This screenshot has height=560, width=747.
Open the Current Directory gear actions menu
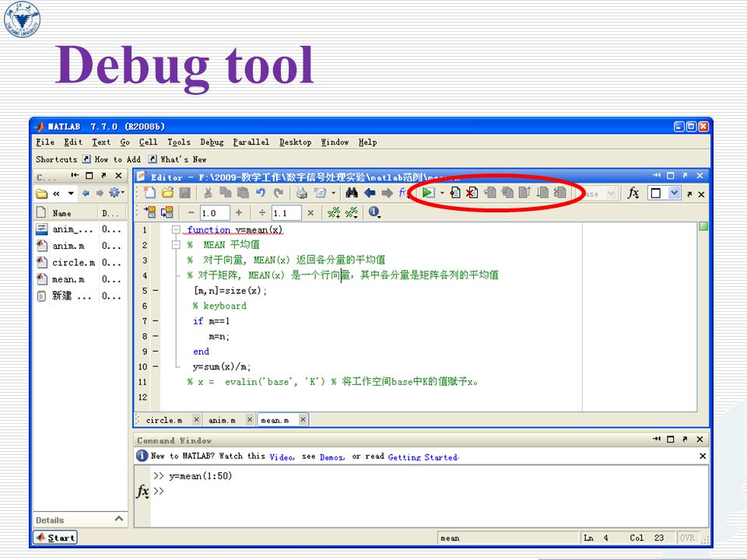coord(116,193)
